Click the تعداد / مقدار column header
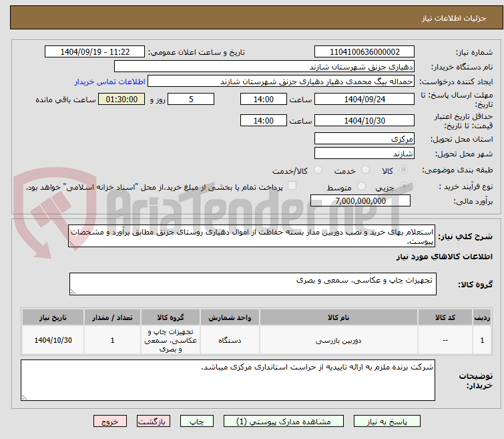 click(113, 317)
